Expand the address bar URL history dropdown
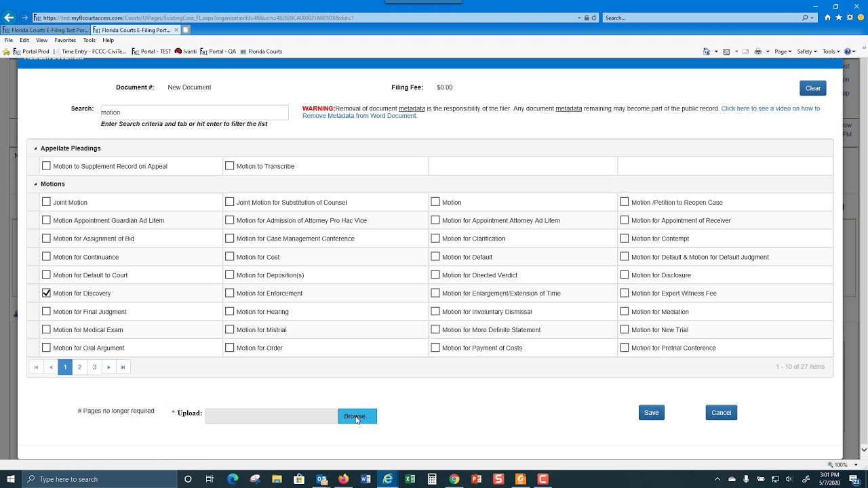This screenshot has width=868, height=488. [x=579, y=18]
